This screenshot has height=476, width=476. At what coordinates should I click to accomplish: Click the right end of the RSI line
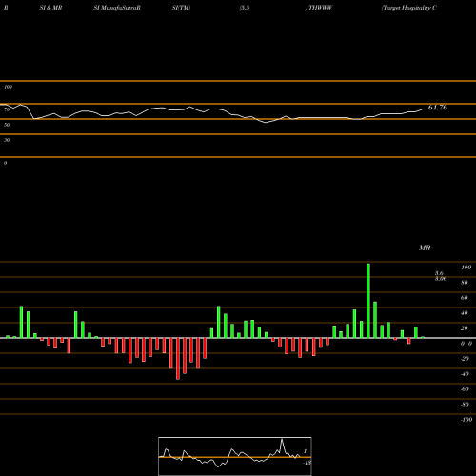(422, 109)
